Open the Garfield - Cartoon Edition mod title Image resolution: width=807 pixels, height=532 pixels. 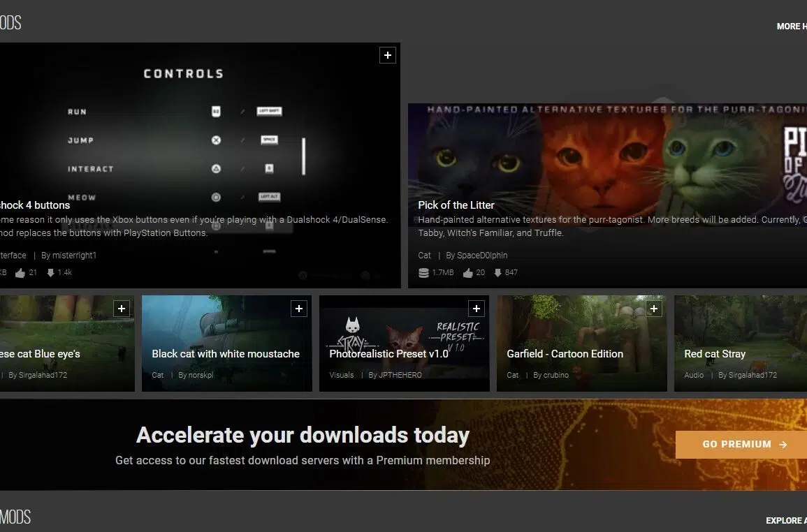point(565,354)
